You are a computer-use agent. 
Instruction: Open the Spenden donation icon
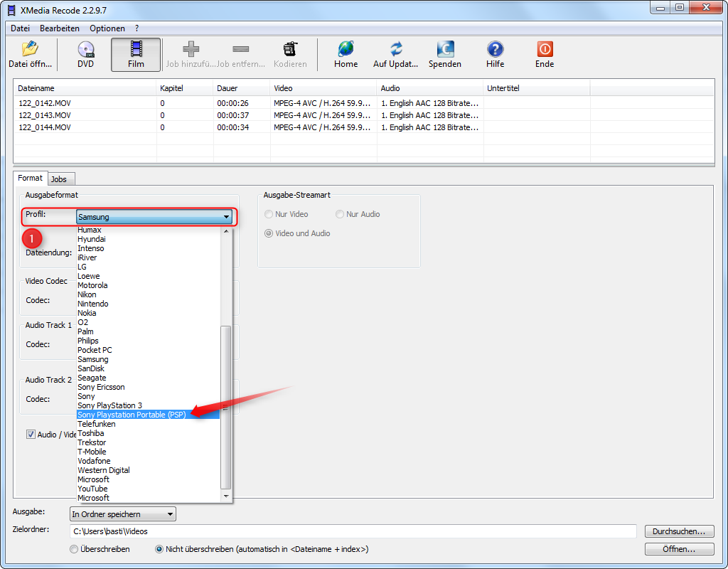445,50
